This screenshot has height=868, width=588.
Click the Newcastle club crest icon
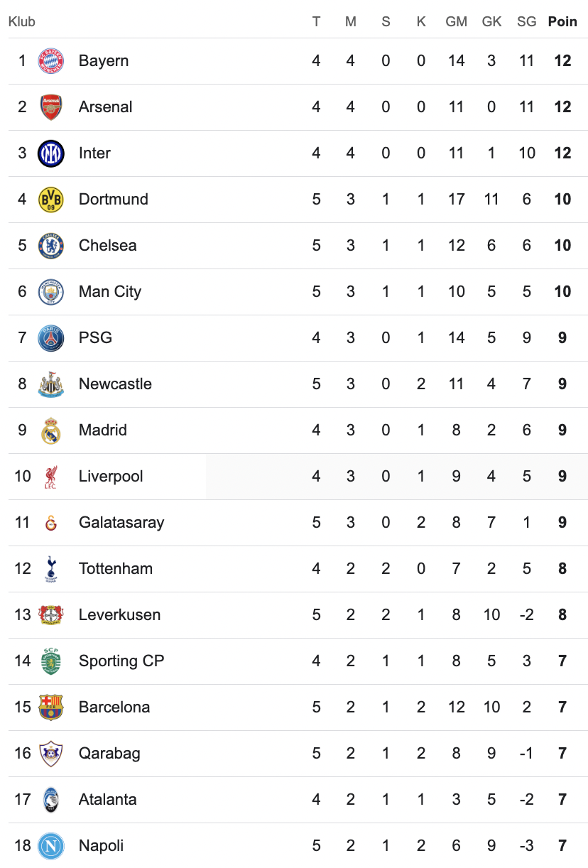50,384
